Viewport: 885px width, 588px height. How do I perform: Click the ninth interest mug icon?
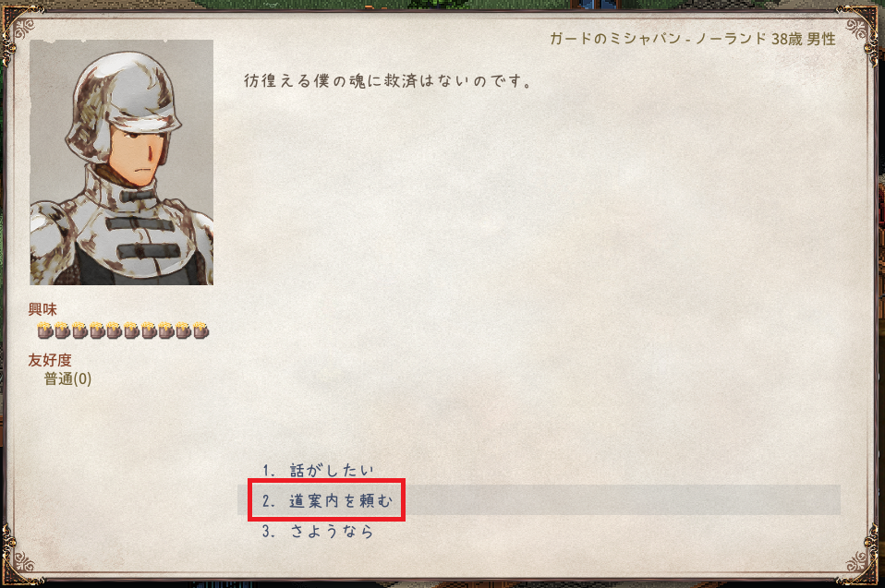(x=183, y=330)
